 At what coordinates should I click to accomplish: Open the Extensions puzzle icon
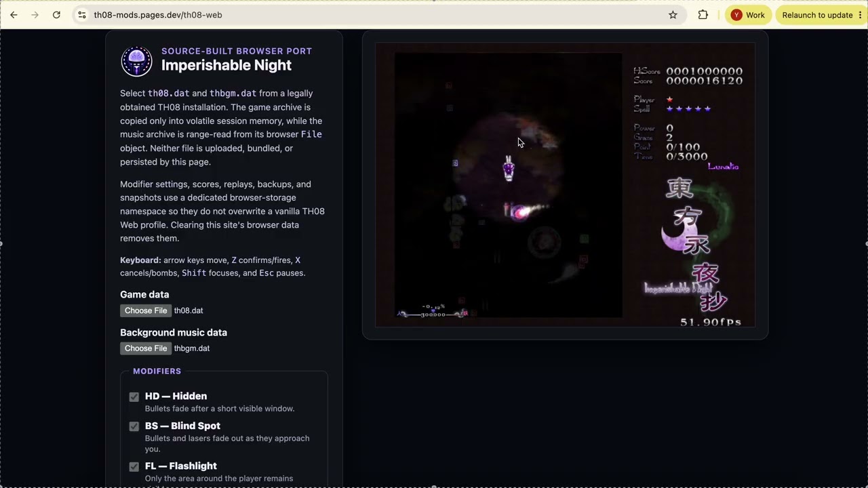pos(703,15)
